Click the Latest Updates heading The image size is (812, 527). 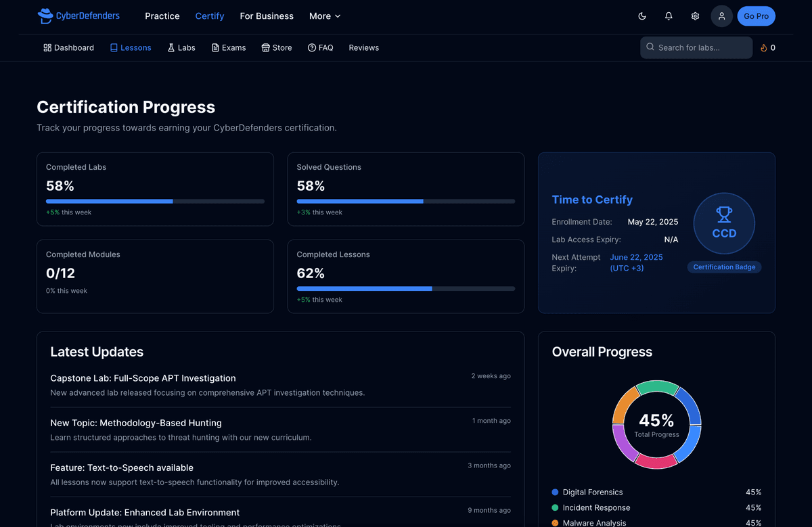point(97,352)
